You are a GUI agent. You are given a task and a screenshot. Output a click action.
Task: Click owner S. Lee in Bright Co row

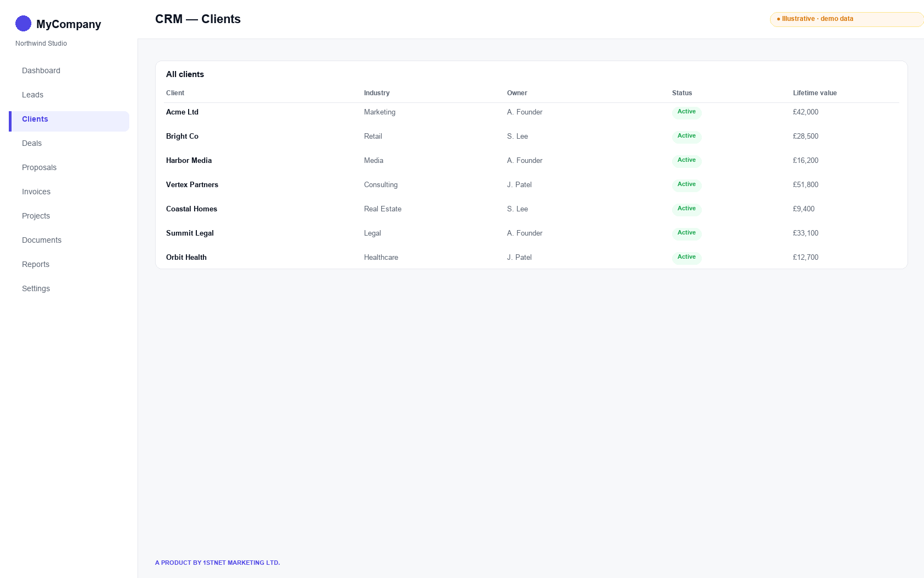point(518,136)
